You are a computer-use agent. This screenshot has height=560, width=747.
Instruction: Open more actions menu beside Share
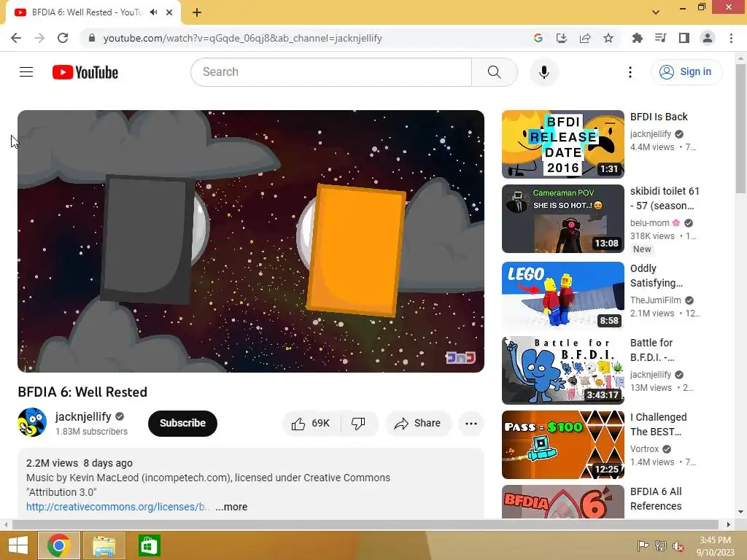click(x=471, y=424)
